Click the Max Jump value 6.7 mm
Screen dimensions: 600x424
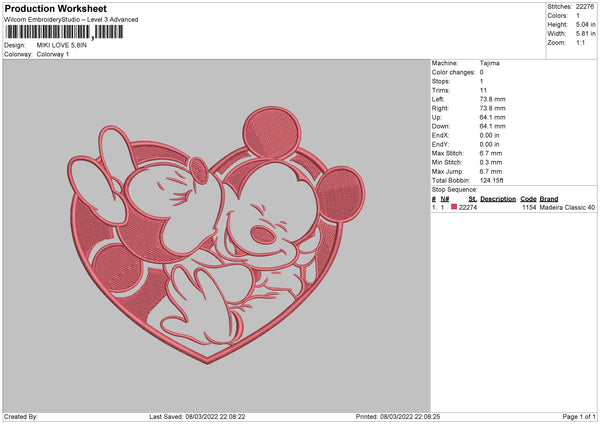click(491, 172)
